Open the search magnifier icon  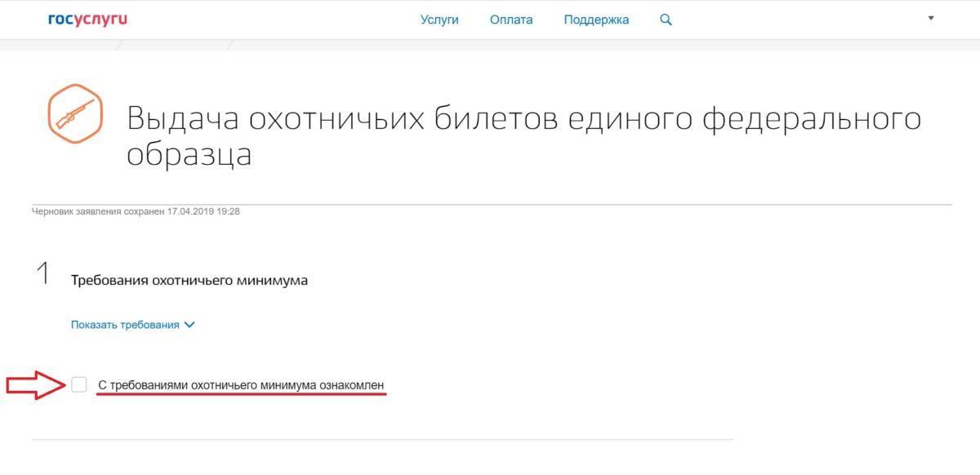(x=666, y=20)
